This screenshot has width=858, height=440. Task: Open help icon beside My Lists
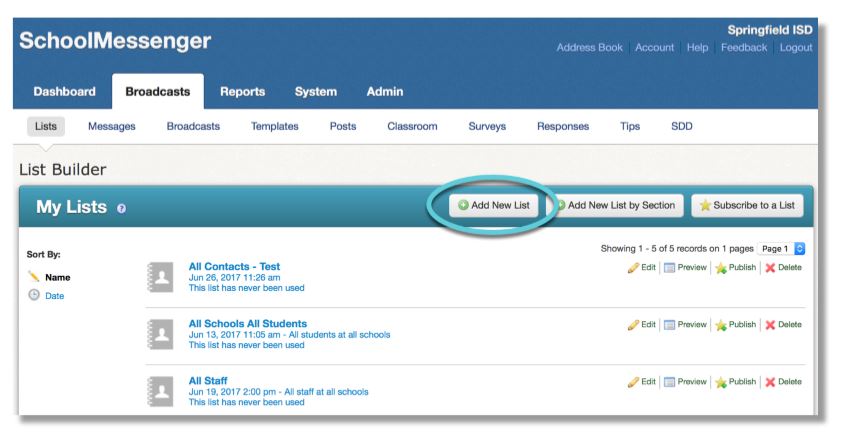click(121, 209)
